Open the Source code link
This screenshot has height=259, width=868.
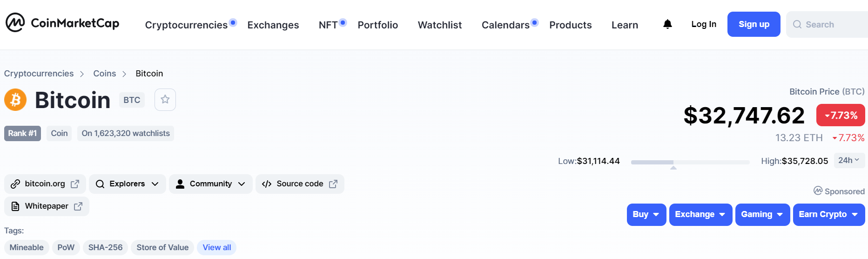pos(300,184)
